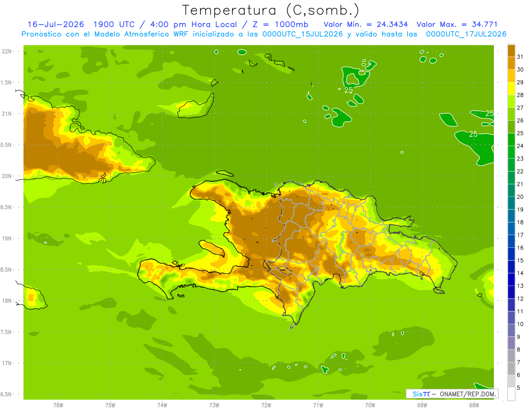
Task: Click the '18N' latitude axis label
Action: tap(8, 301)
